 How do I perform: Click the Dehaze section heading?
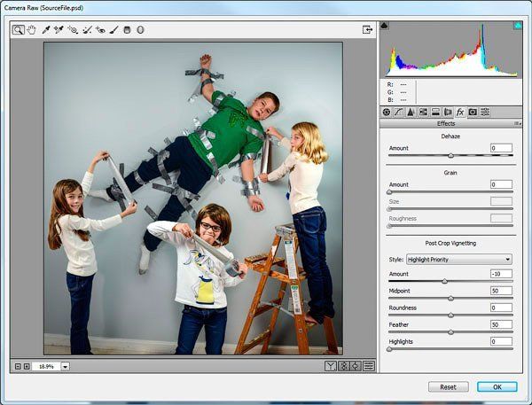(x=450, y=136)
